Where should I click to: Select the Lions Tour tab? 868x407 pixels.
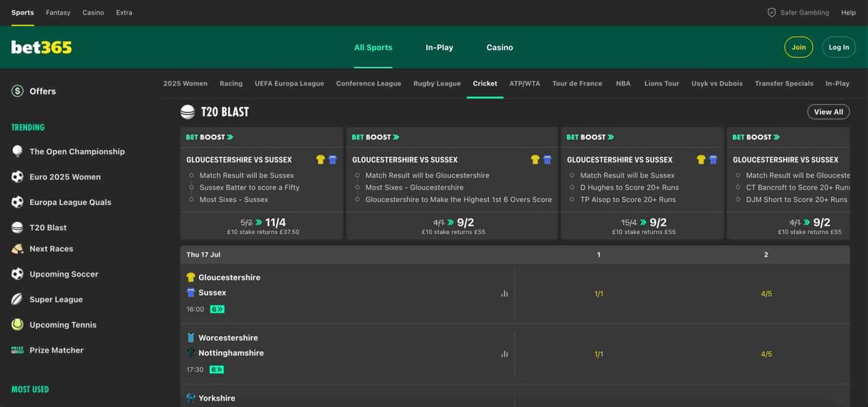662,83
